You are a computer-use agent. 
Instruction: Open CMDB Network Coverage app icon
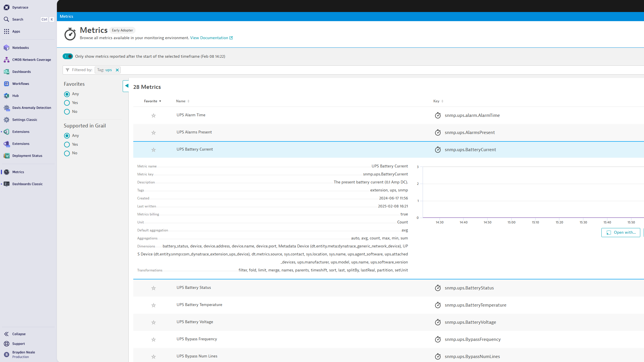[x=7, y=60]
